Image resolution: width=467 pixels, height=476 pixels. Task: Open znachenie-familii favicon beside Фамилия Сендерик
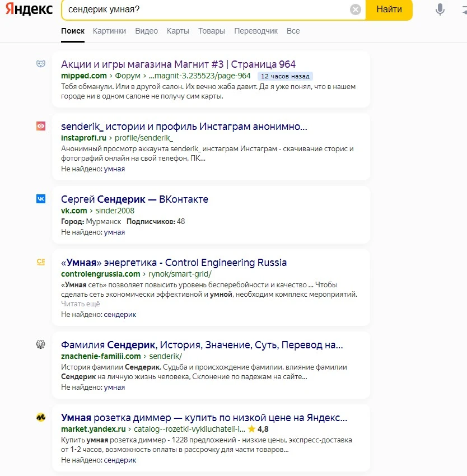[x=41, y=344]
